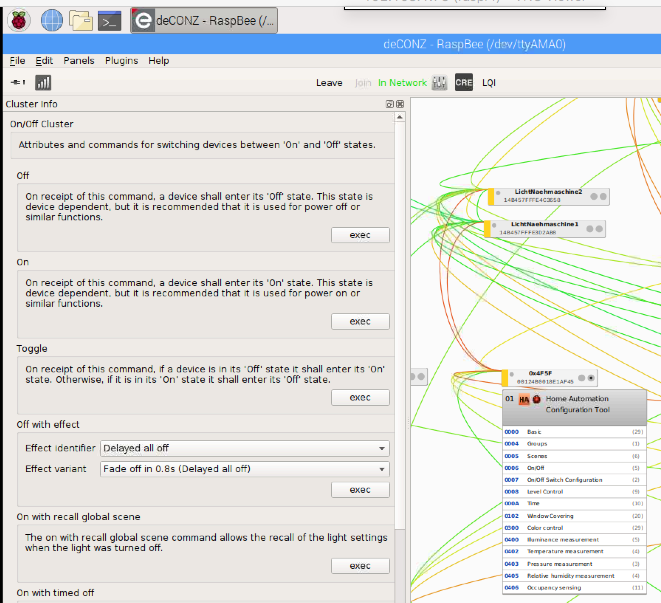The width and height of the screenshot is (661, 603).
Task: Click the red device icon on endpoint 01
Action: [x=536, y=399]
